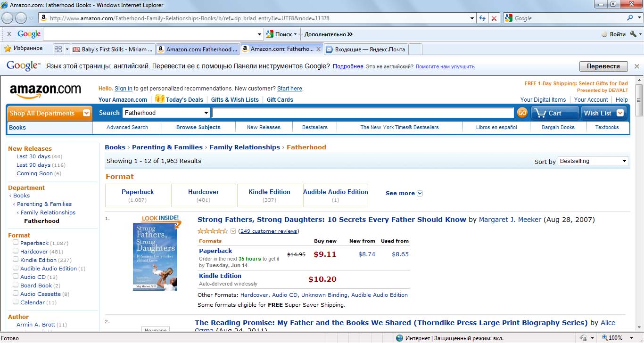Open the 249 customer reviews link
644x343 pixels.
(268, 231)
